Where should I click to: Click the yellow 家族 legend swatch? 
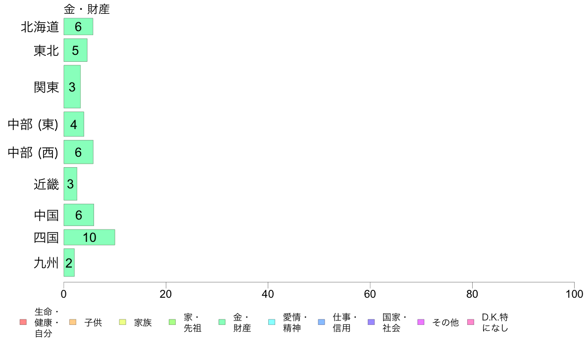pyautogui.click(x=123, y=322)
